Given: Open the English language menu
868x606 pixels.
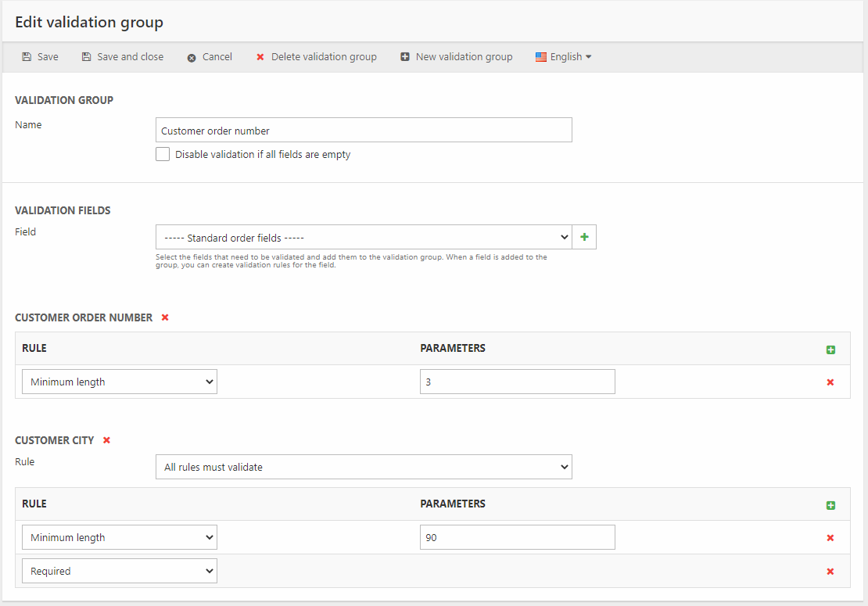Looking at the screenshot, I should tap(564, 57).
